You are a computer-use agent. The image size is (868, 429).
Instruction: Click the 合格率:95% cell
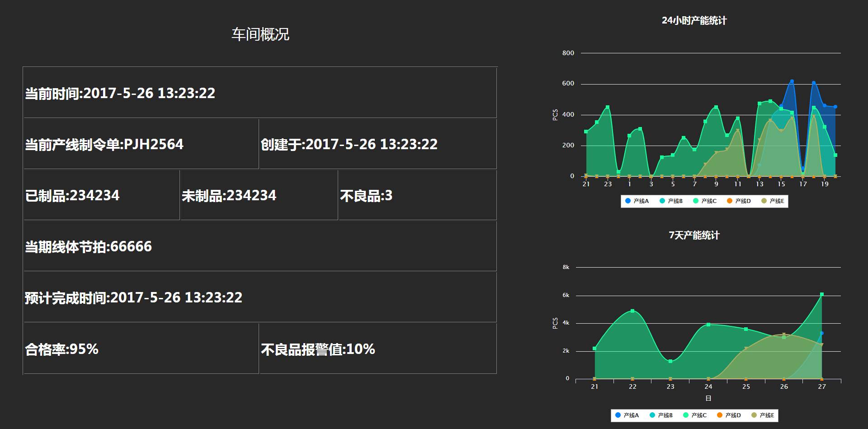pos(141,349)
